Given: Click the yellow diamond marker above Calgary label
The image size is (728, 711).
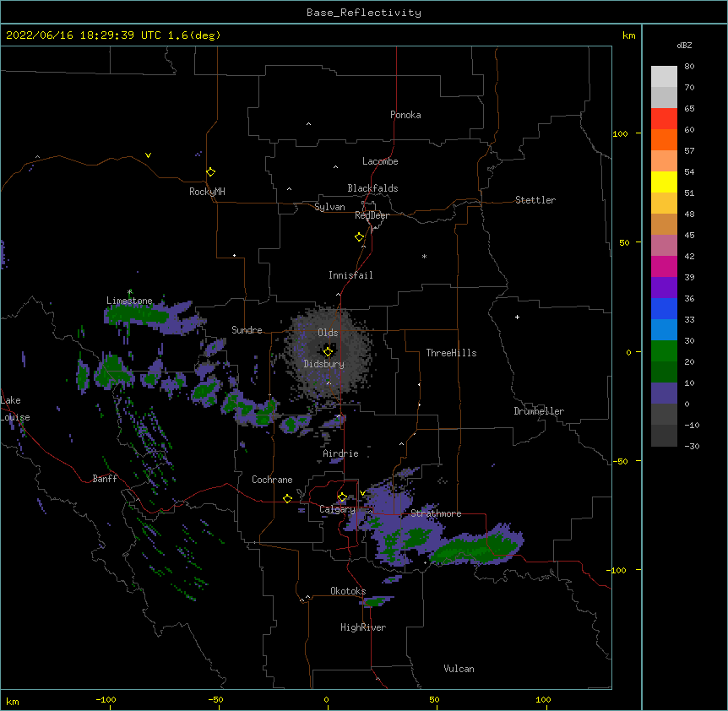Looking at the screenshot, I should coord(342,497).
